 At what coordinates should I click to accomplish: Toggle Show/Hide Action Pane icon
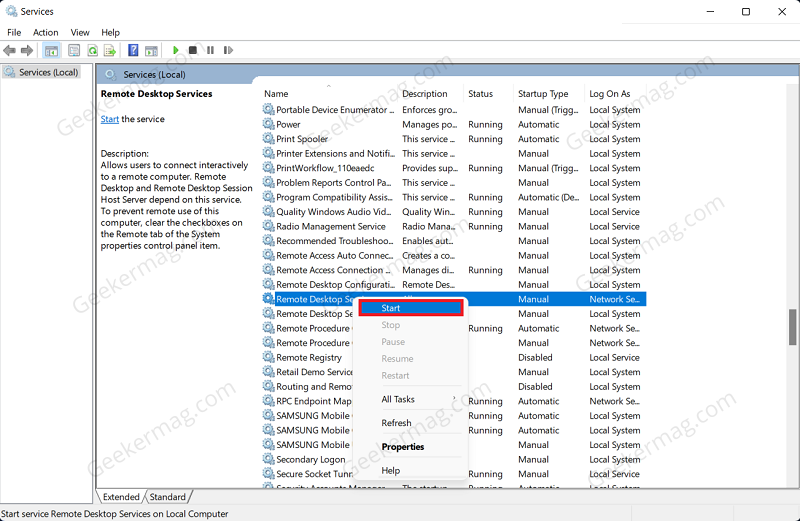[151, 50]
